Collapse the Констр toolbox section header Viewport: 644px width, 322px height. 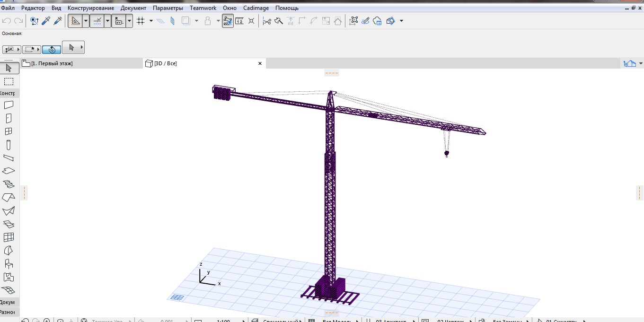[8, 93]
